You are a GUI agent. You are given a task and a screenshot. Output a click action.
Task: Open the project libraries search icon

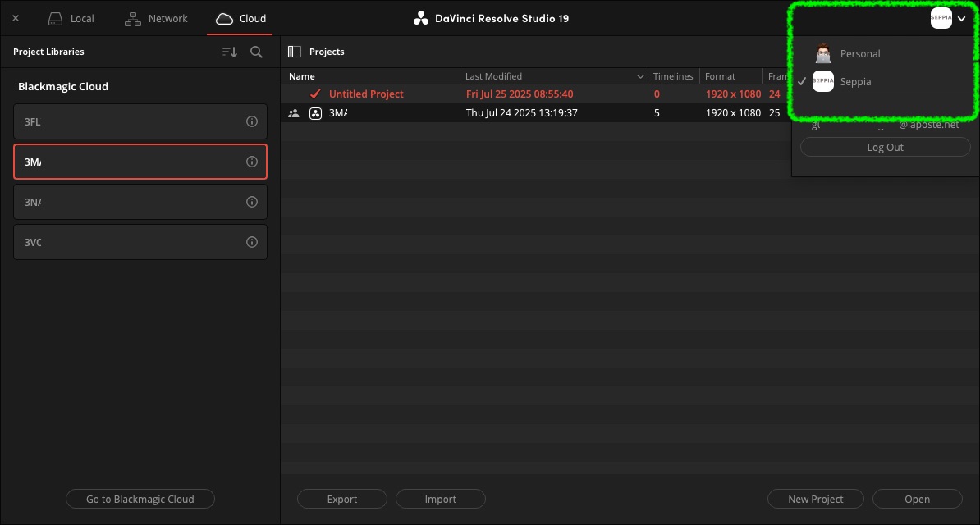pos(256,52)
